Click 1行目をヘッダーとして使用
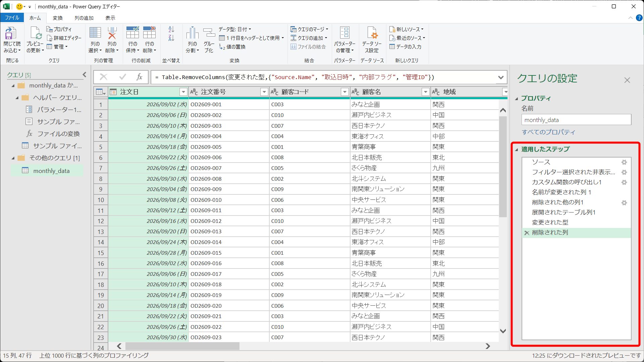644x362 pixels. (x=252, y=38)
